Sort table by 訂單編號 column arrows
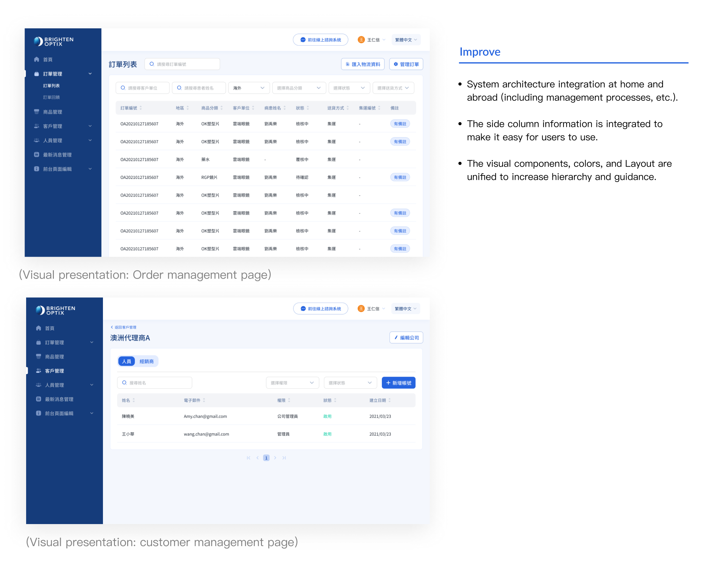The width and height of the screenshot is (709, 588). tap(141, 108)
